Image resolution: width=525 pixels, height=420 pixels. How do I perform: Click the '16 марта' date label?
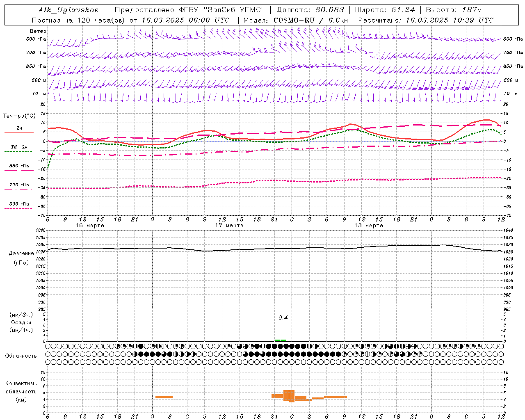coord(90,226)
